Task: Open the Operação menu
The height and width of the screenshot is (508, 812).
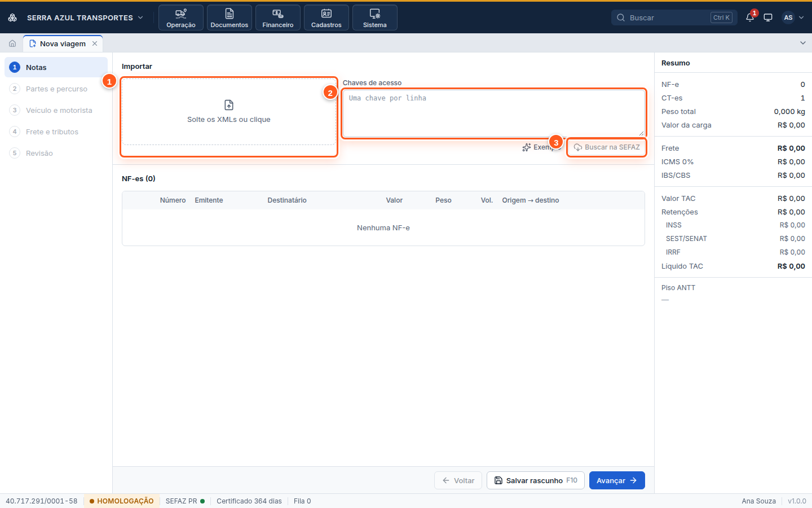Action: pyautogui.click(x=181, y=17)
